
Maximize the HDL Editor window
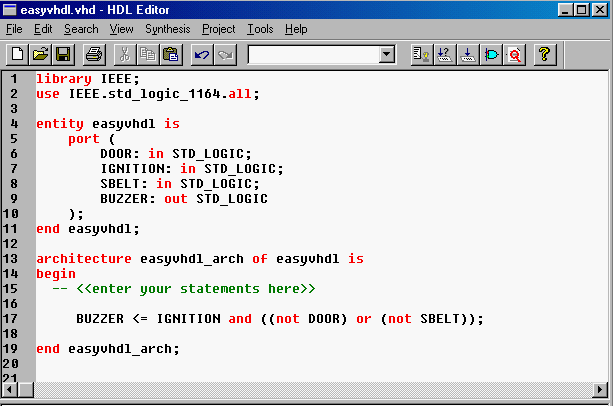(581, 9)
